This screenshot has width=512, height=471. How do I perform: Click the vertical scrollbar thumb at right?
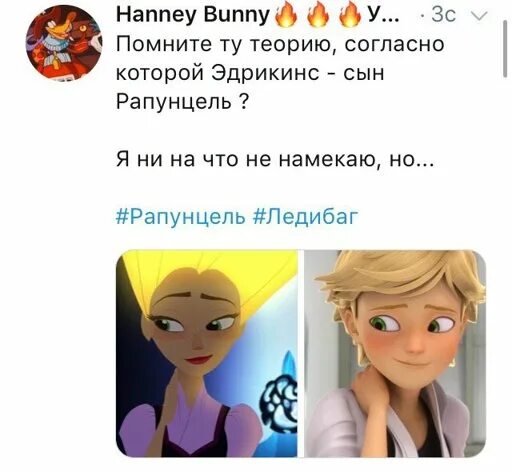(x=505, y=49)
